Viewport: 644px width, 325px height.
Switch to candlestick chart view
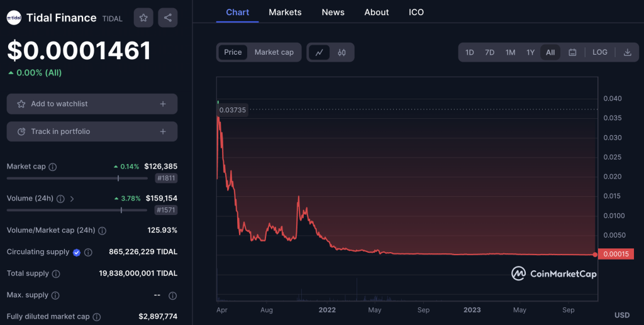point(341,53)
